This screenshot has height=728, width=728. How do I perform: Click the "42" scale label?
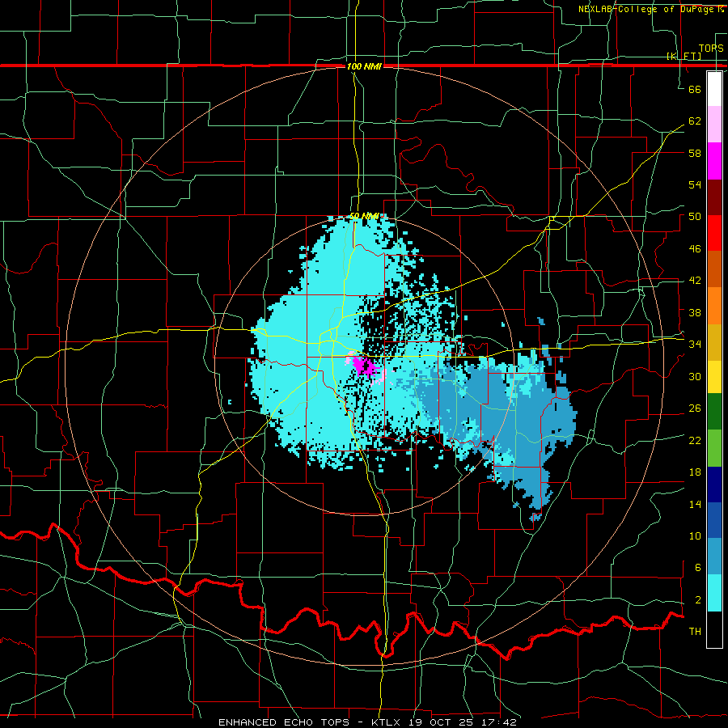[695, 281]
